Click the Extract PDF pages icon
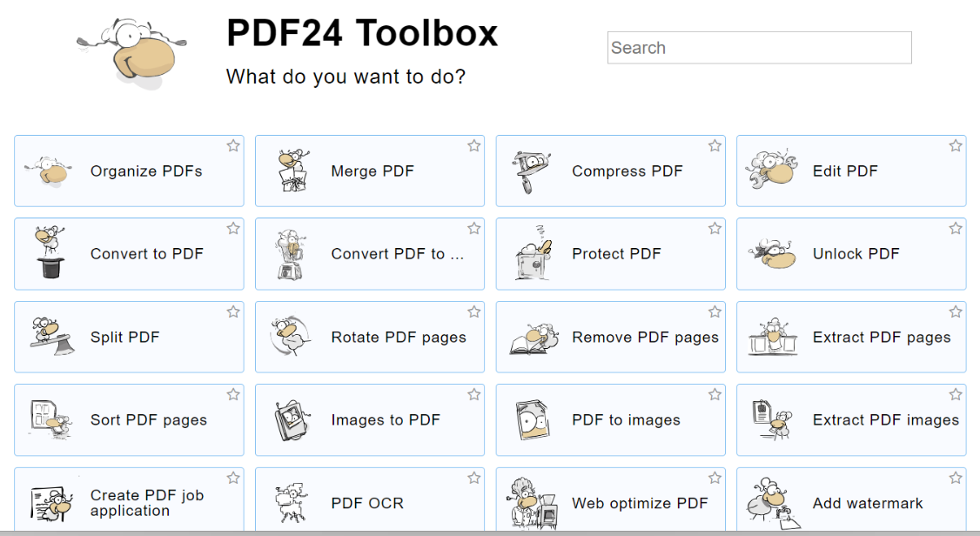 (773, 337)
